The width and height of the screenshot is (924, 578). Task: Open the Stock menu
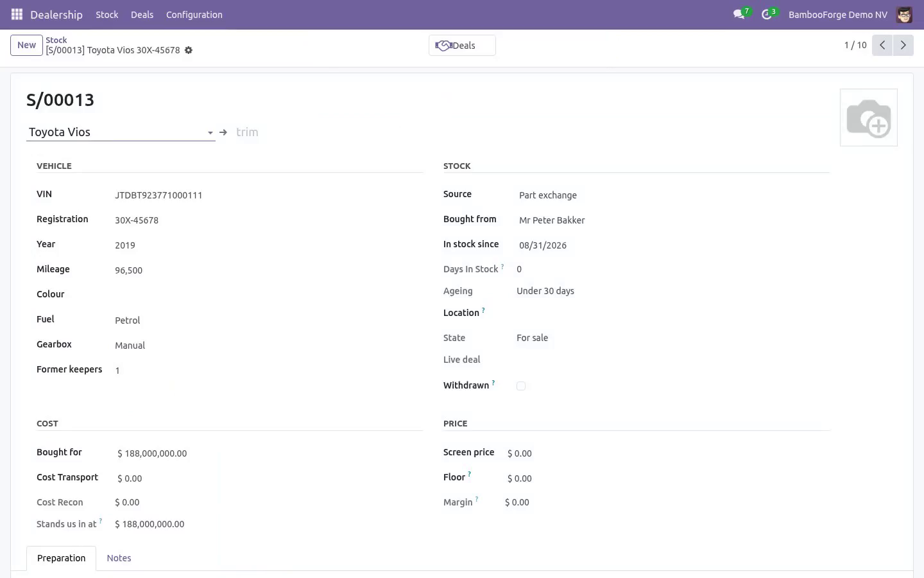click(x=107, y=14)
